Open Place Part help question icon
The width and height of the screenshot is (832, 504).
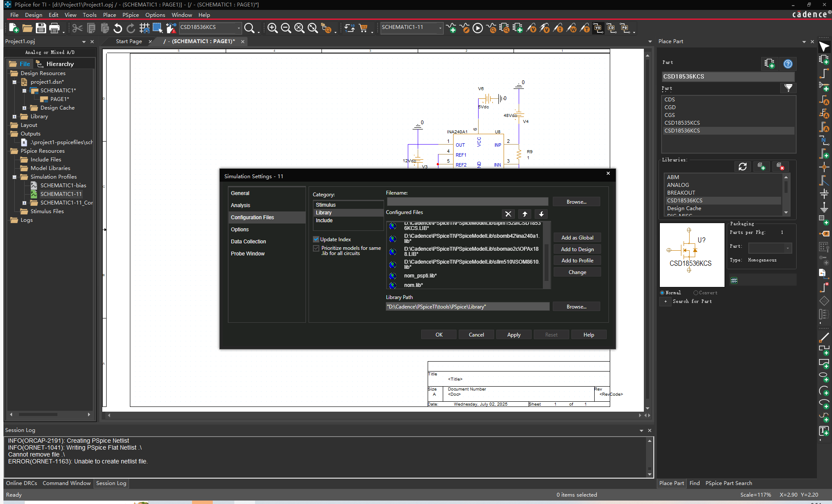pyautogui.click(x=788, y=64)
